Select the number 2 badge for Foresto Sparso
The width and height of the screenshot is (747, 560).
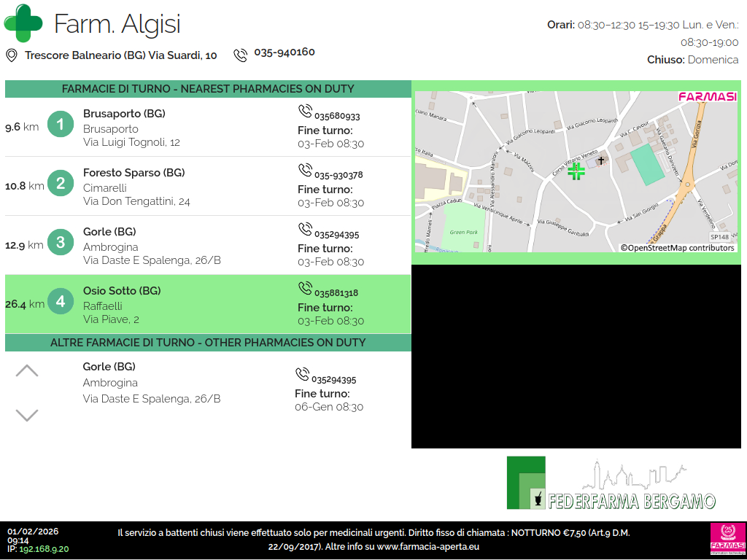pyautogui.click(x=61, y=184)
